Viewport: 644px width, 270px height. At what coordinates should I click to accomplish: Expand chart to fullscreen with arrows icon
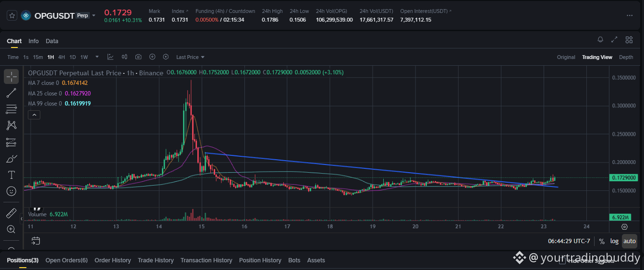point(614,40)
